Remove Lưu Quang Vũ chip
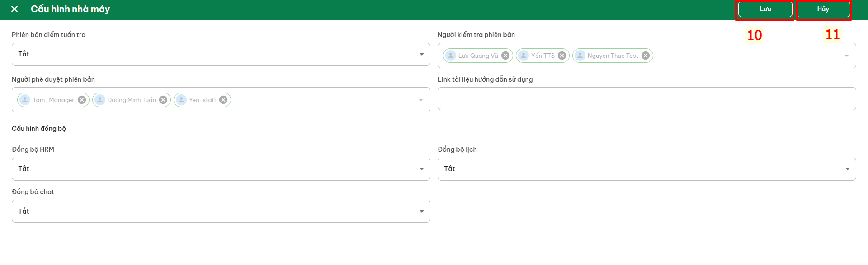868x265 pixels. pyautogui.click(x=505, y=56)
